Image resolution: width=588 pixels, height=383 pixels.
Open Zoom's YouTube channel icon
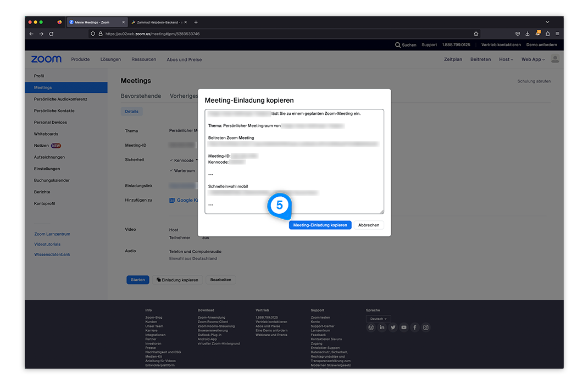pyautogui.click(x=404, y=328)
